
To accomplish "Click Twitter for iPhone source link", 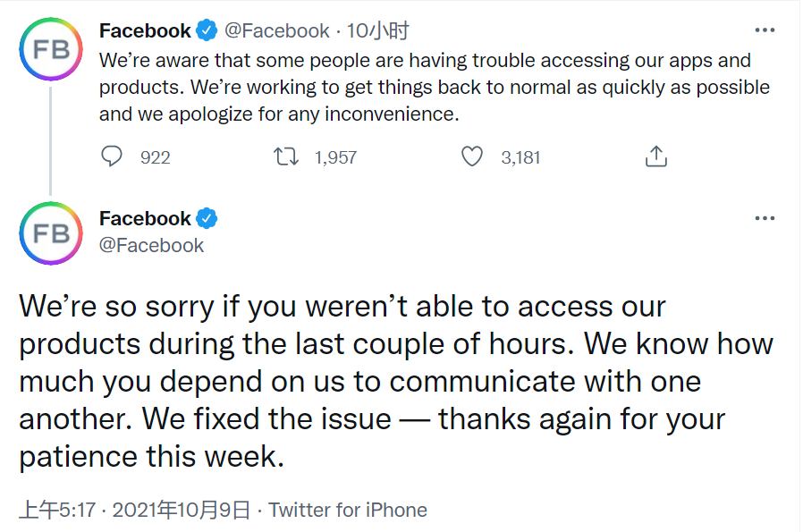I will pyautogui.click(x=348, y=510).
